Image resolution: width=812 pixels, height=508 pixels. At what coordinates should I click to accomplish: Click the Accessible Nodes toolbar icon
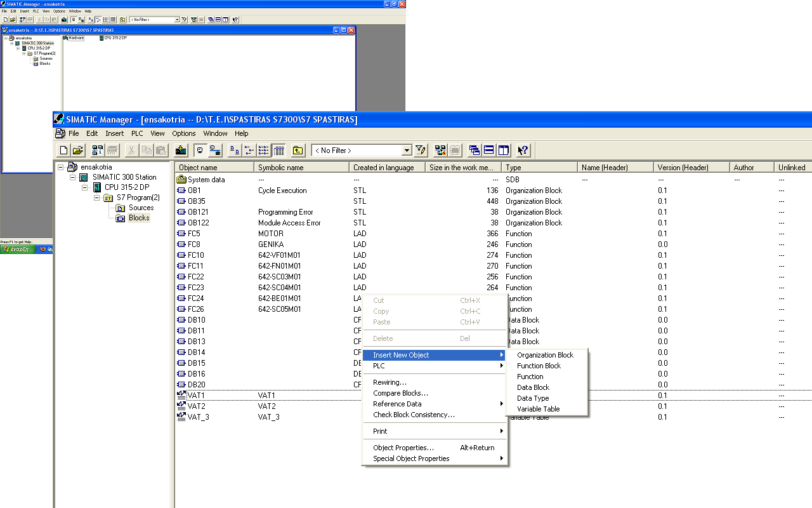tap(98, 150)
